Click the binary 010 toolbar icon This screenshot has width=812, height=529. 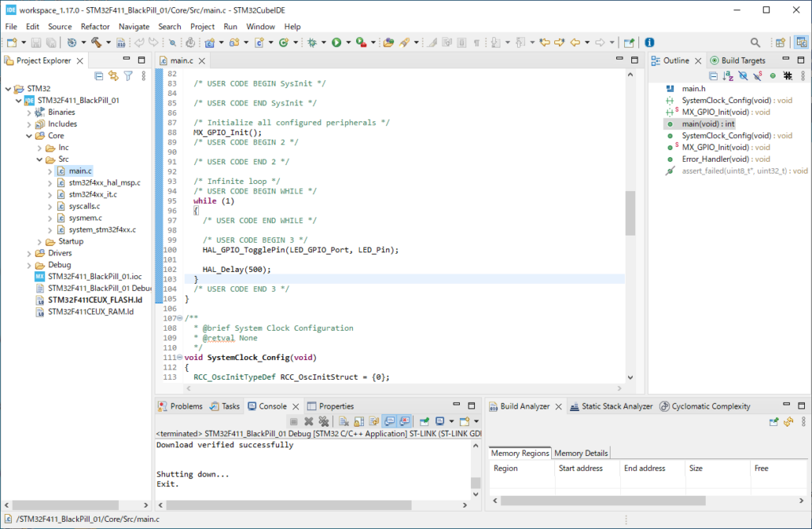tap(121, 43)
